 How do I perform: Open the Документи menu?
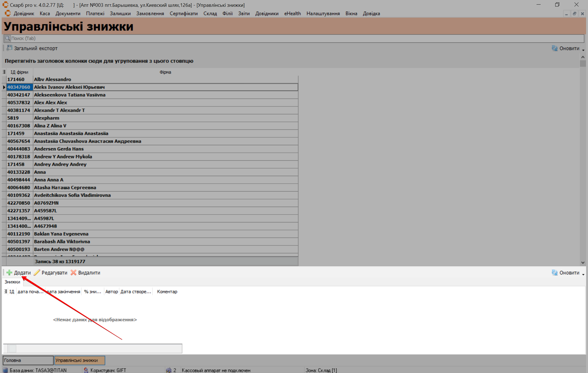click(68, 14)
